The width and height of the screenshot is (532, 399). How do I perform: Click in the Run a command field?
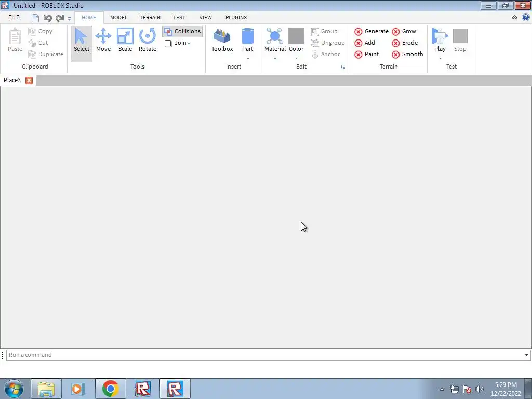click(269, 355)
